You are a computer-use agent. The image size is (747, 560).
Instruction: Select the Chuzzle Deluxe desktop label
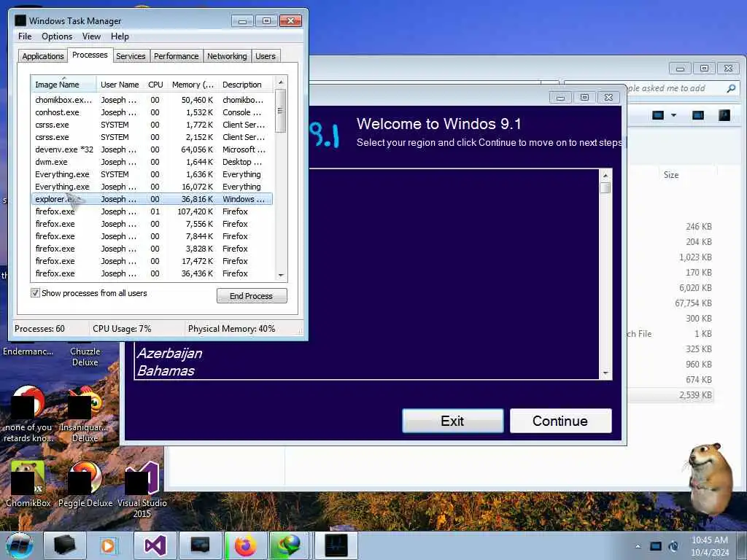[x=85, y=357]
